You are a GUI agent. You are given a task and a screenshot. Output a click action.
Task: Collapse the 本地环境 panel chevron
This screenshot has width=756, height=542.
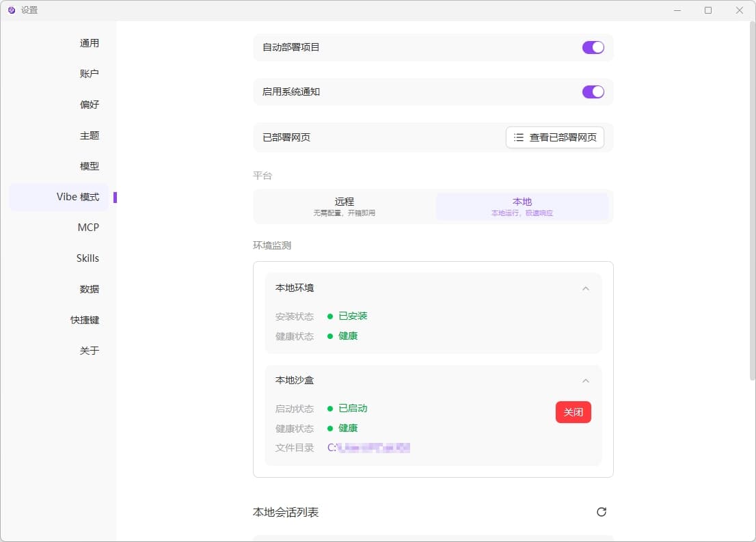pos(586,288)
